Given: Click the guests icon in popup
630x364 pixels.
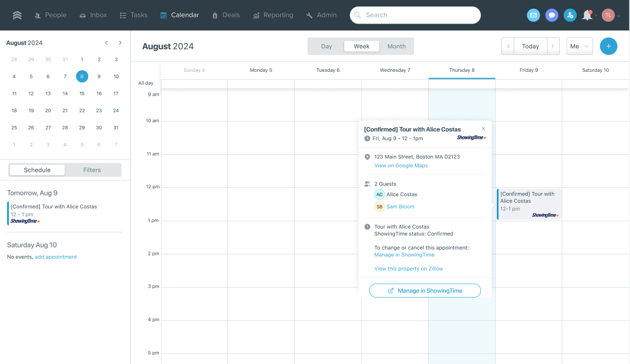Looking at the screenshot, I should [x=367, y=184].
